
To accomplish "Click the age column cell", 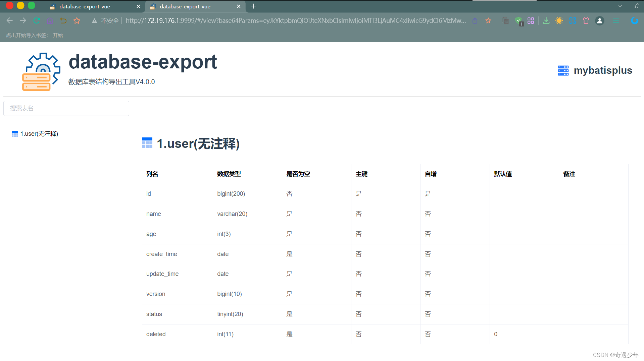I will 178,234.
